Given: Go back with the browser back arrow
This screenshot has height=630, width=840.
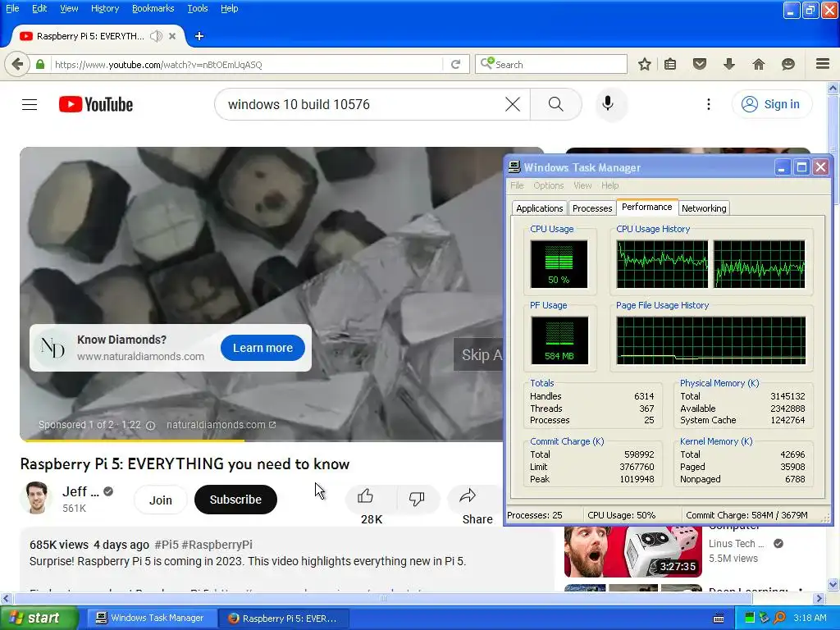Looking at the screenshot, I should (x=17, y=64).
